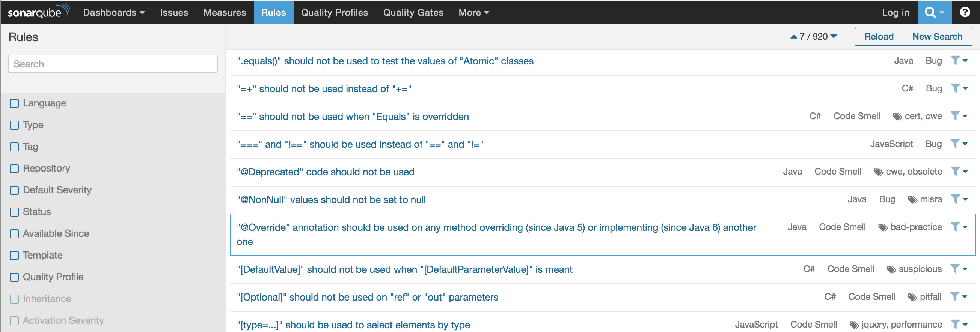Click filter icon on the "=+" rule row
980x332 pixels.
[954, 88]
